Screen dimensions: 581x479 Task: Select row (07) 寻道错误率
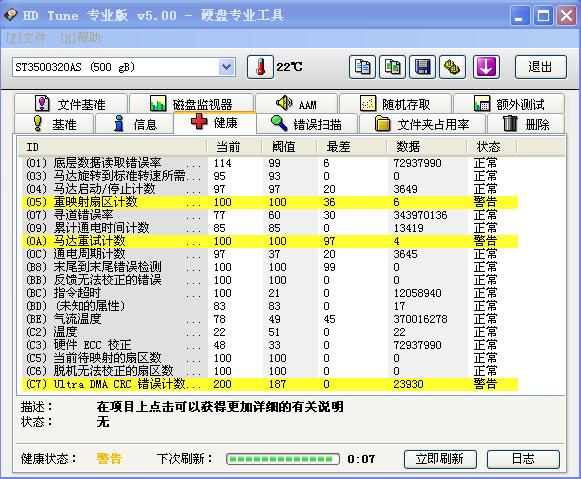tap(270, 215)
